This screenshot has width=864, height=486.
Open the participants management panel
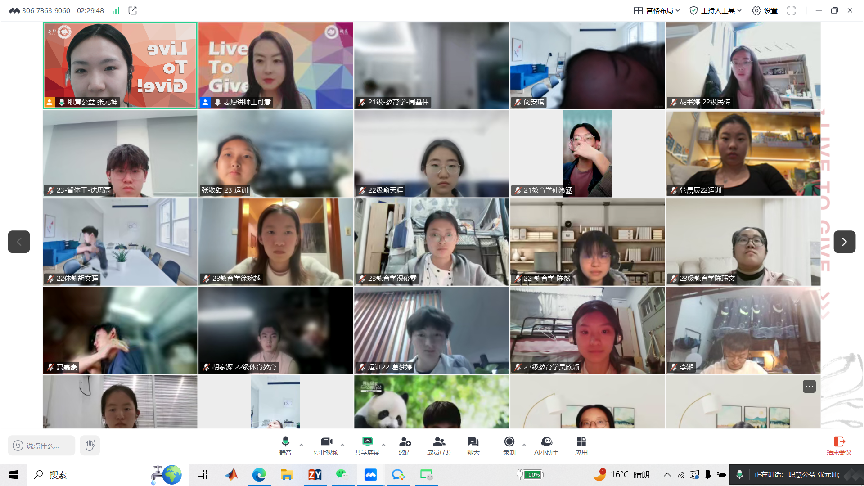pyautogui.click(x=438, y=442)
